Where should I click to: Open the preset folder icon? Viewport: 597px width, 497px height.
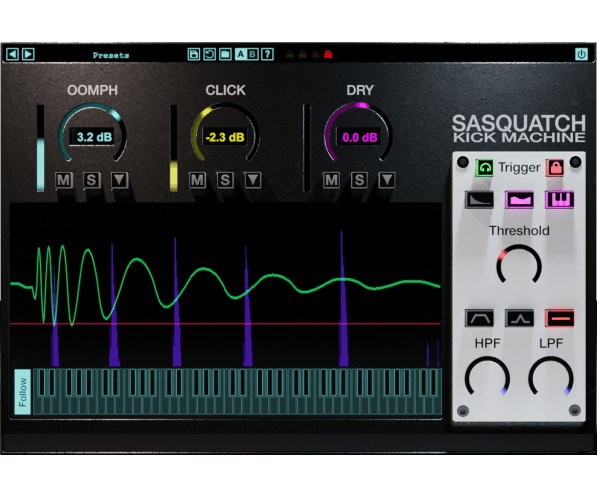(x=225, y=54)
